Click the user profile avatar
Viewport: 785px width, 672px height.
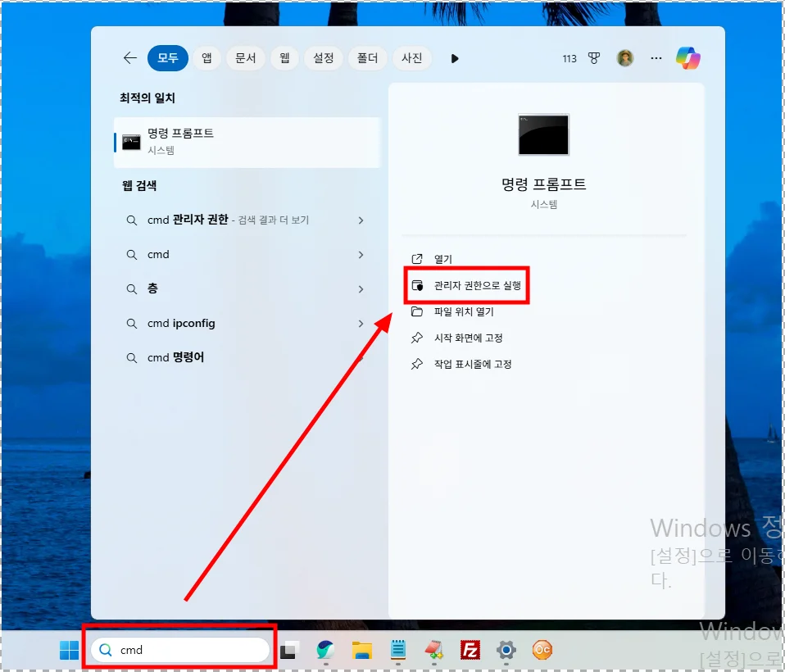(x=625, y=58)
